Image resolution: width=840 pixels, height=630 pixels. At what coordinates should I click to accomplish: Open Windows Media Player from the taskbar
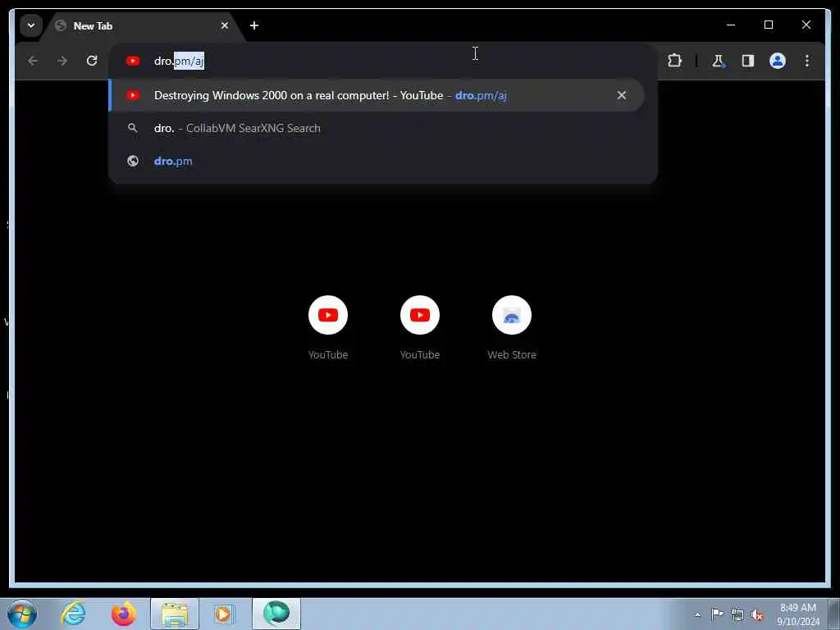225,614
